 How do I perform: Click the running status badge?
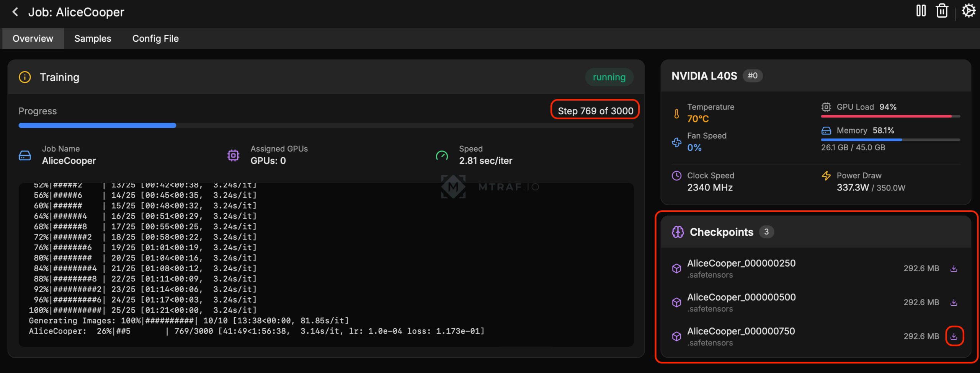(x=609, y=77)
